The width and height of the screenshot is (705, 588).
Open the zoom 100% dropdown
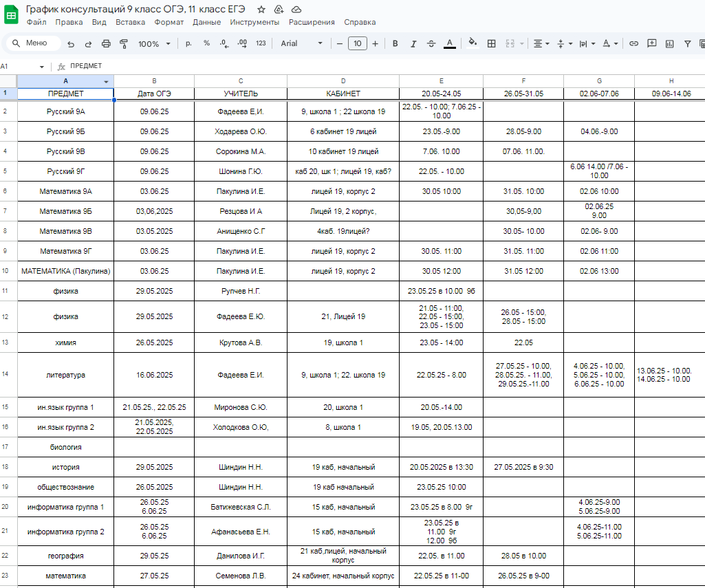(x=154, y=43)
